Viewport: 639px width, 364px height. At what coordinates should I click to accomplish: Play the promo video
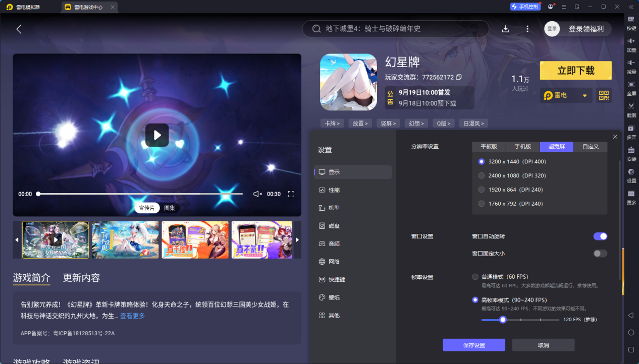pos(157,135)
